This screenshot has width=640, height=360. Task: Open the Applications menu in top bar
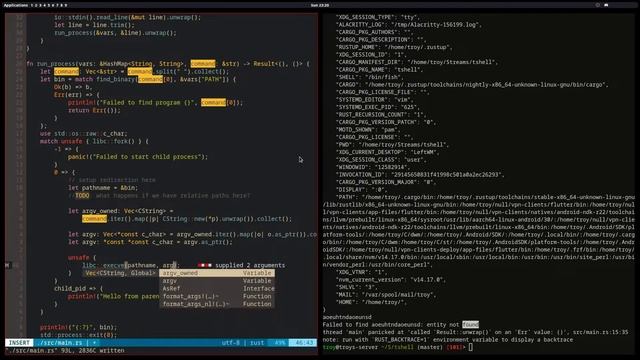(x=16, y=5)
